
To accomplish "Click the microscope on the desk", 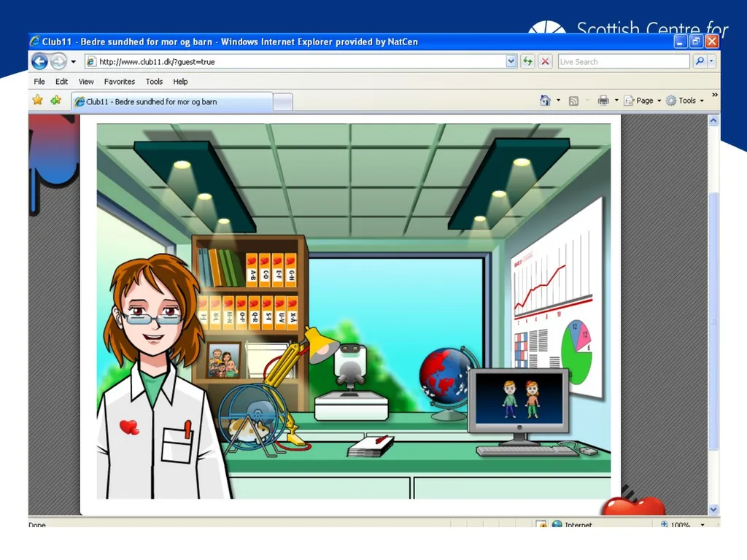I will tap(351, 381).
